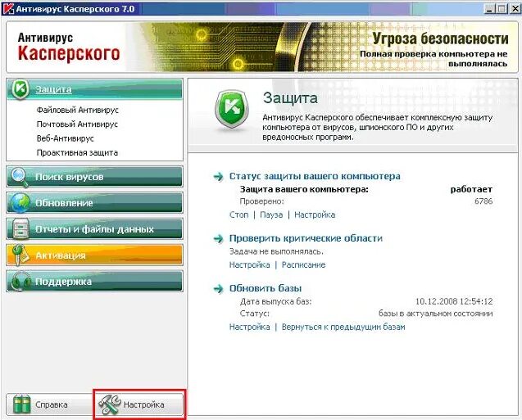This screenshot has height=420, width=522.
Task: Open the Поддержка section
Action: pos(94,282)
